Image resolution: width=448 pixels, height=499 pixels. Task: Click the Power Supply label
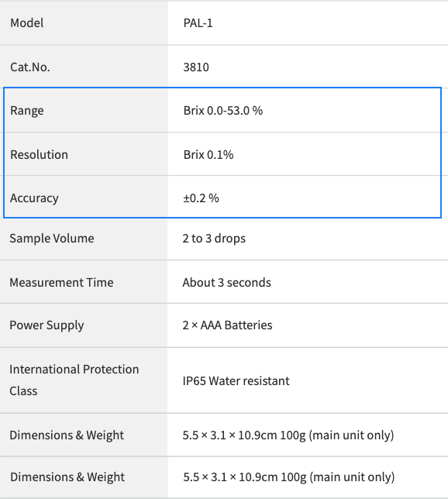point(47,325)
